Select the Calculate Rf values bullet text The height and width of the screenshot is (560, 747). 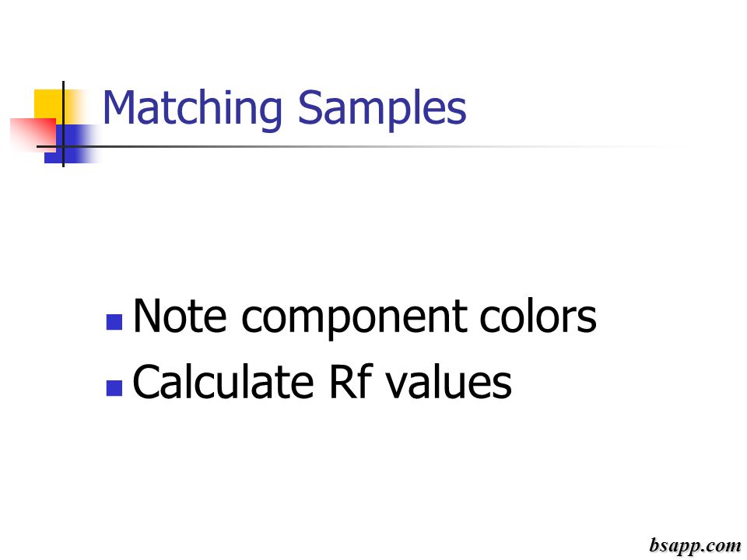coord(322,382)
